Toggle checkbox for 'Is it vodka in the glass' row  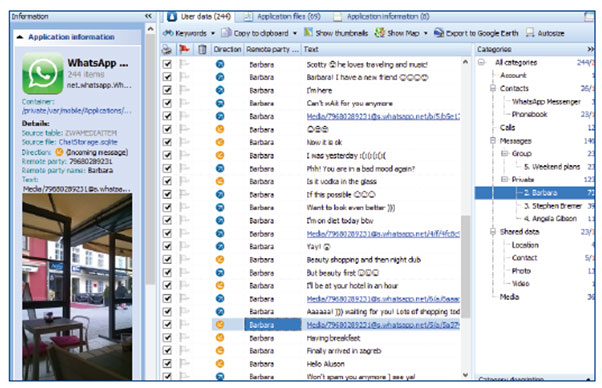167,181
